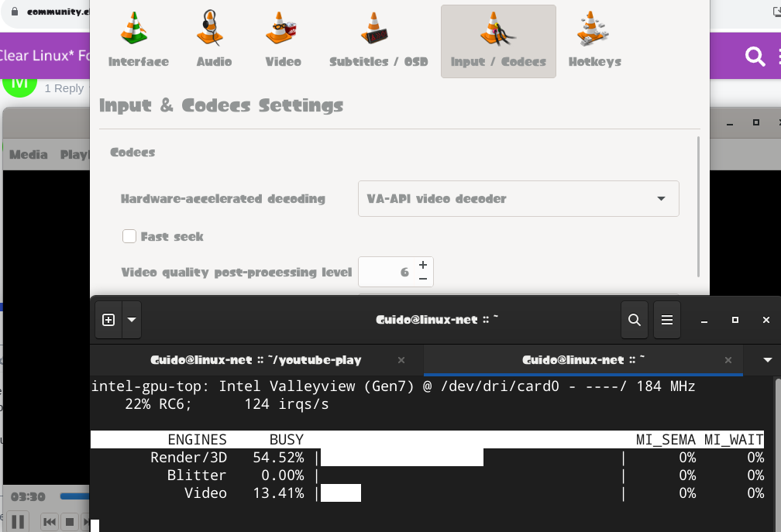Pause playback in the VLC player
The image size is (781, 532).
18,522
